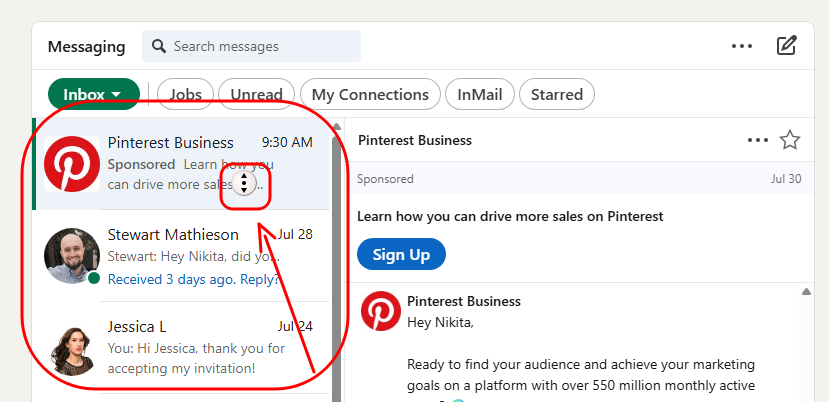This screenshot has height=402, width=829.
Task: Click the Sign Up button
Action: 401,254
